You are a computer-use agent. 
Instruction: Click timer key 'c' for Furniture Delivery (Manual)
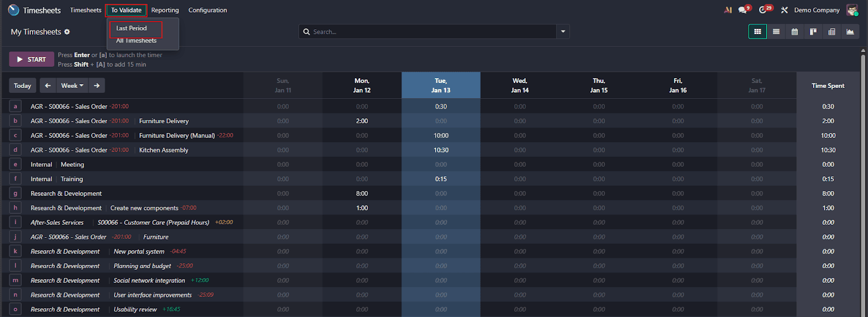click(15, 135)
